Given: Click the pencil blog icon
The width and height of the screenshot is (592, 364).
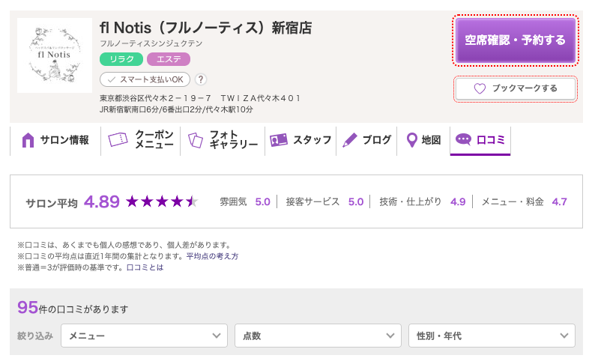Looking at the screenshot, I should click(350, 140).
